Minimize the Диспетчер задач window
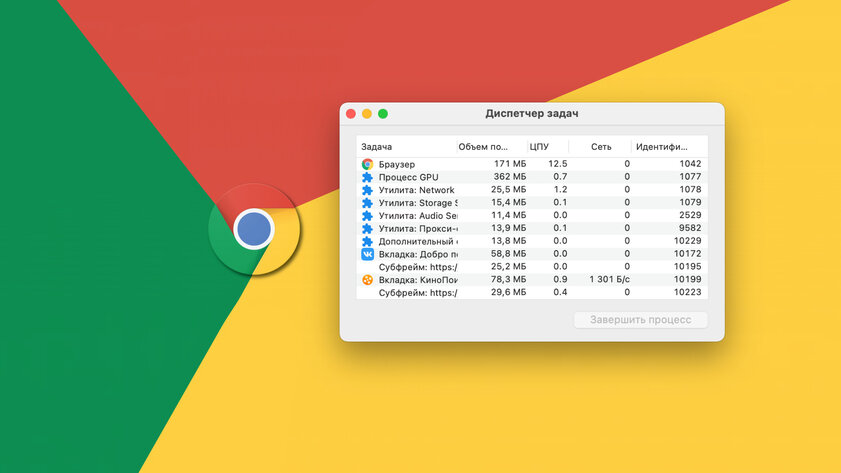Image resolution: width=841 pixels, height=473 pixels. pyautogui.click(x=367, y=114)
